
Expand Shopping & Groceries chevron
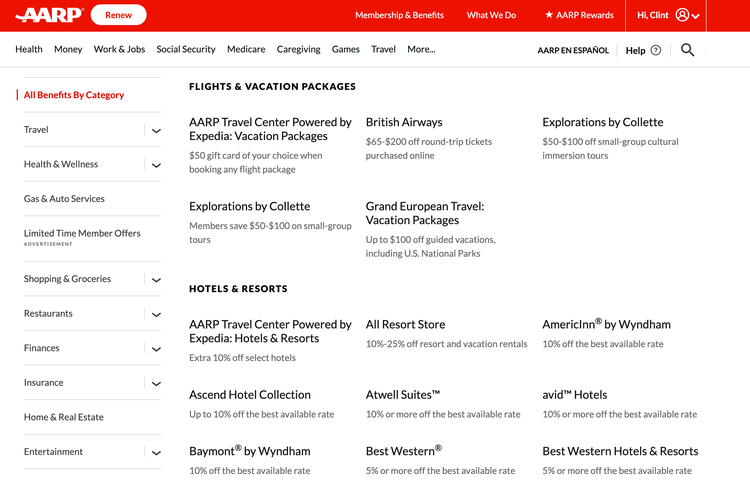click(156, 280)
